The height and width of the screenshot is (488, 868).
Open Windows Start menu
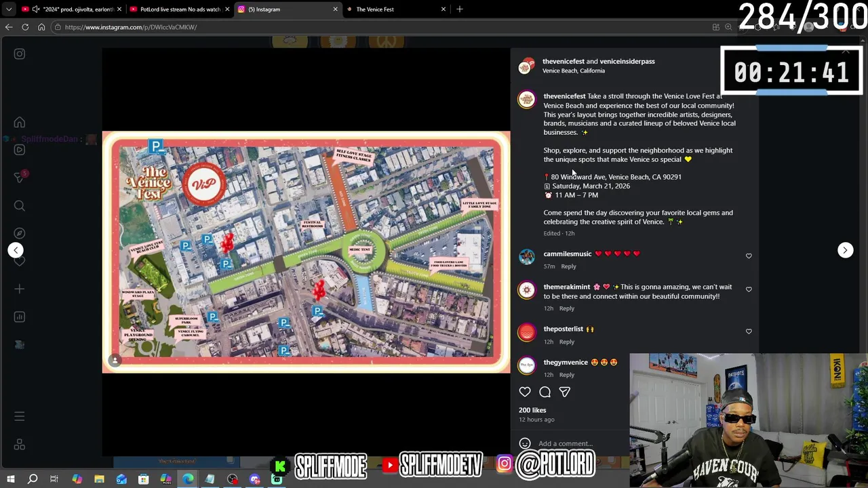(10, 479)
